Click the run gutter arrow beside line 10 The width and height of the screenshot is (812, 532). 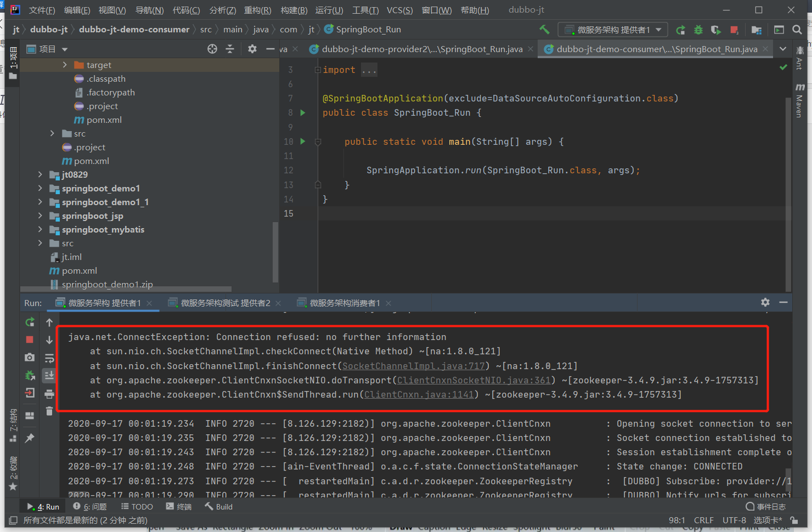(x=302, y=141)
